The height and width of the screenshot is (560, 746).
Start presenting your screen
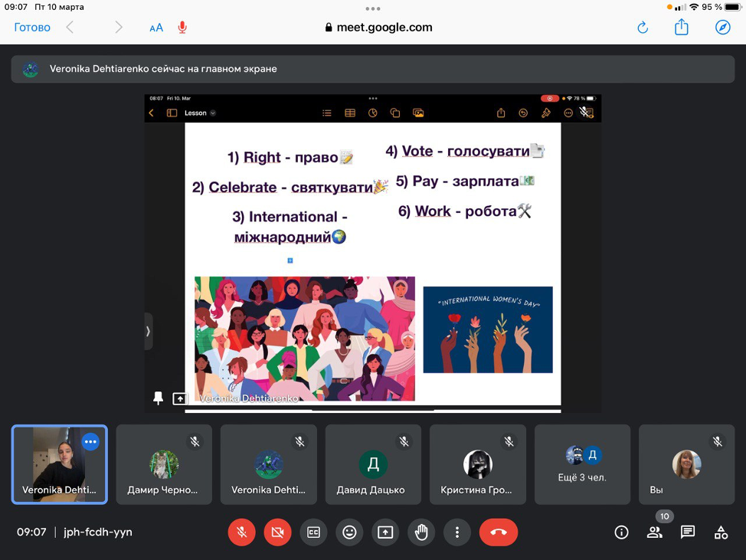385,532
